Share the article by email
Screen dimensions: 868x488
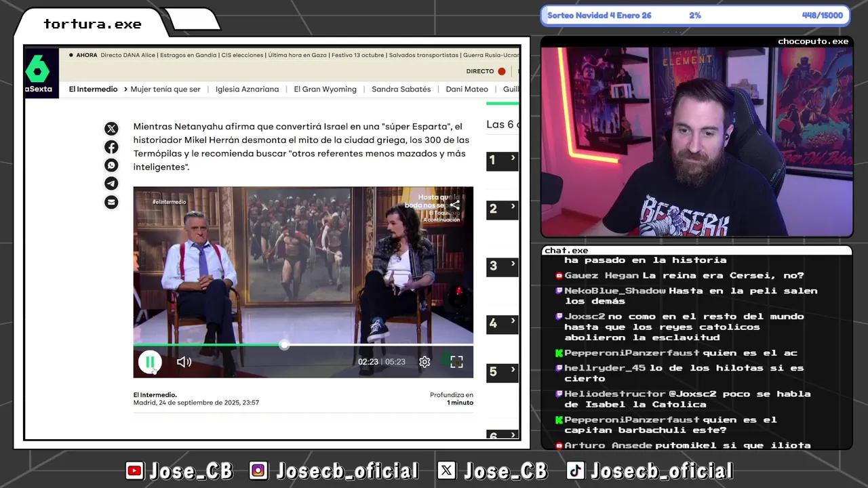tap(111, 202)
